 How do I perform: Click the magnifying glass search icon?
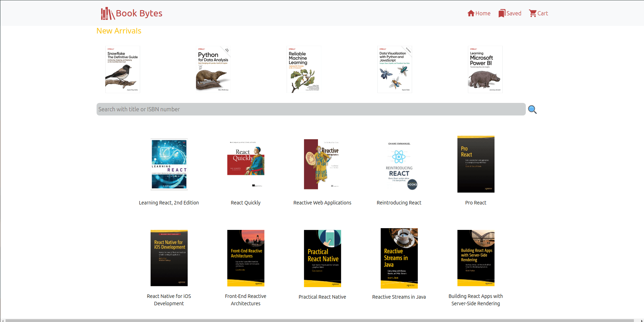tap(532, 110)
